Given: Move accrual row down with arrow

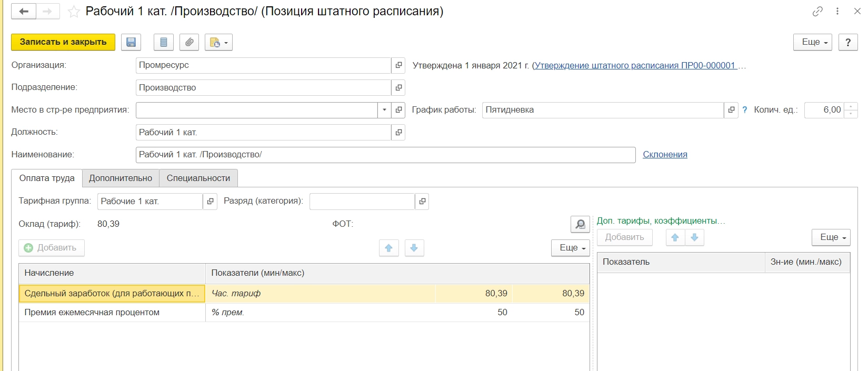Looking at the screenshot, I should 414,248.
